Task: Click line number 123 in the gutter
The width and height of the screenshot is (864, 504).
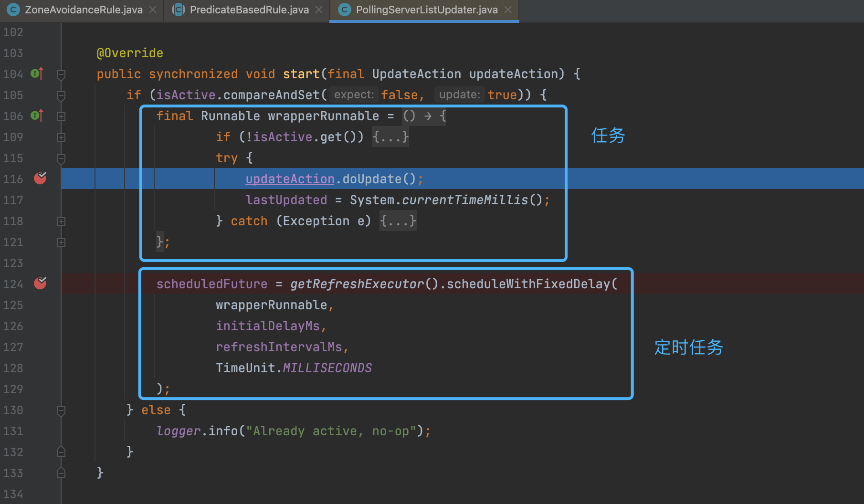Action: coord(13,263)
